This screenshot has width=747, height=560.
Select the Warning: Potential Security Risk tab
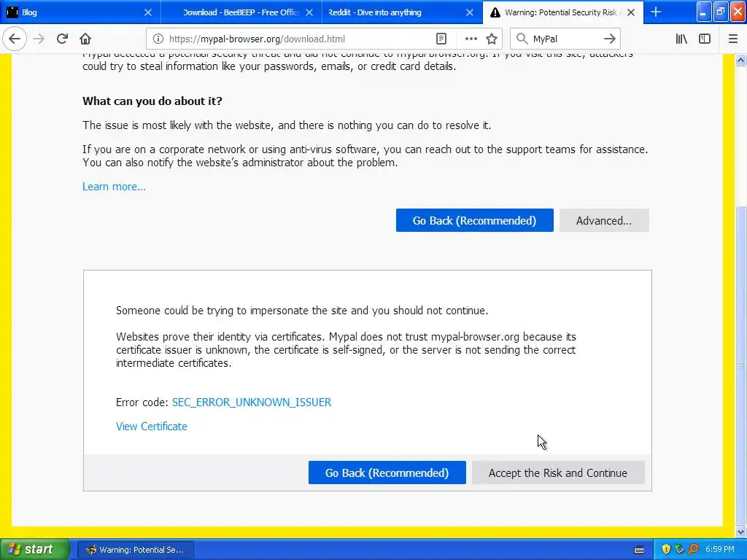click(563, 12)
